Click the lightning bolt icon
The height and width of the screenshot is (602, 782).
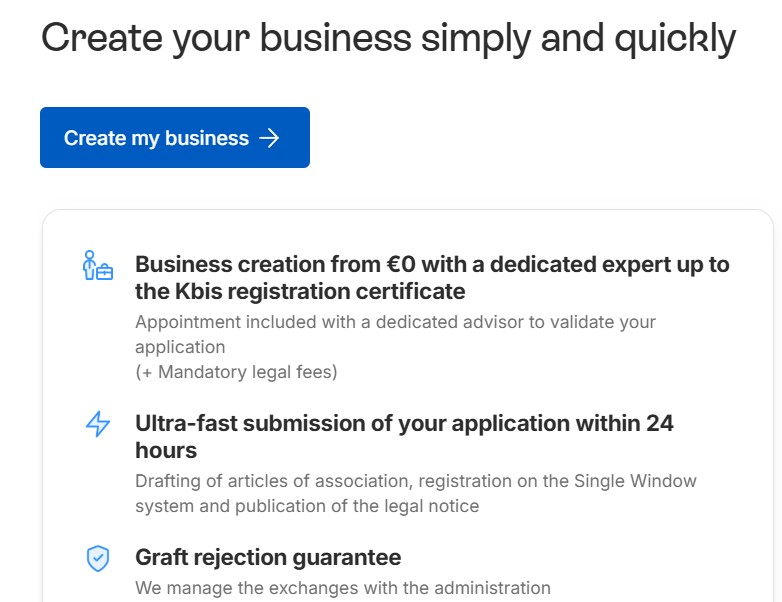click(97, 424)
